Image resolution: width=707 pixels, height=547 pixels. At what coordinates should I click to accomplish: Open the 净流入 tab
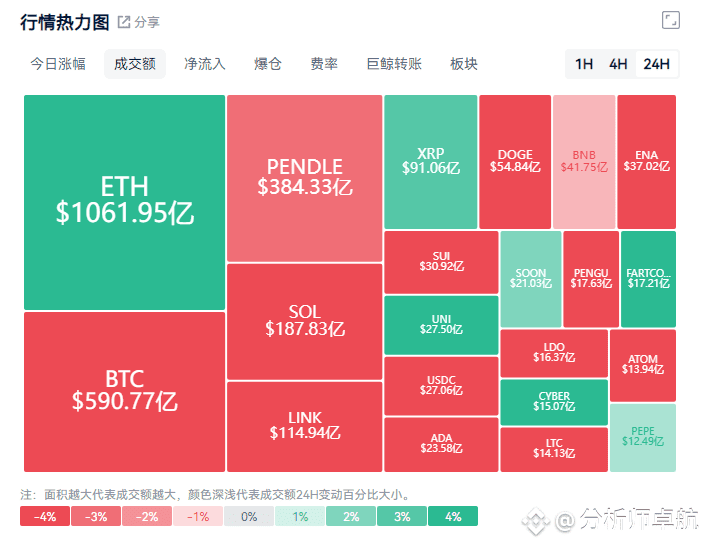pos(204,64)
